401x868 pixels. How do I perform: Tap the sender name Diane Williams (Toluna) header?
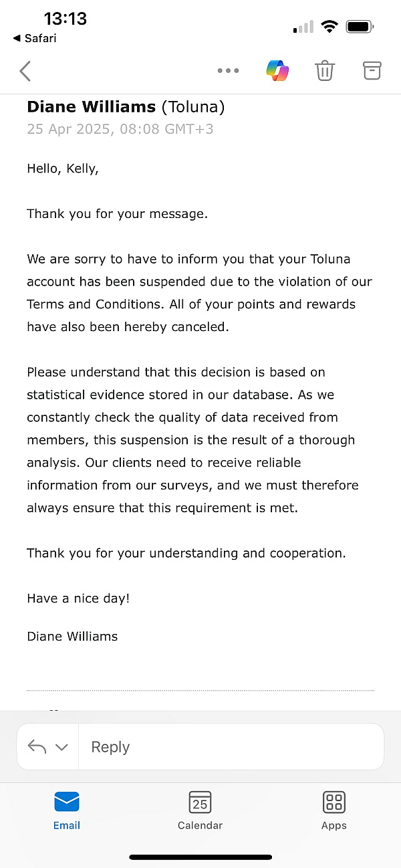[x=126, y=106]
